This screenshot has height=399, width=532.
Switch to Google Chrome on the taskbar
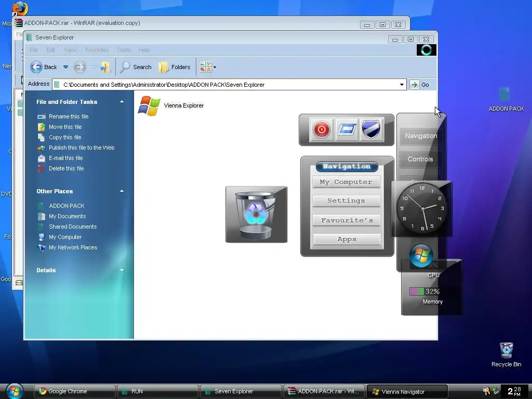pyautogui.click(x=74, y=391)
